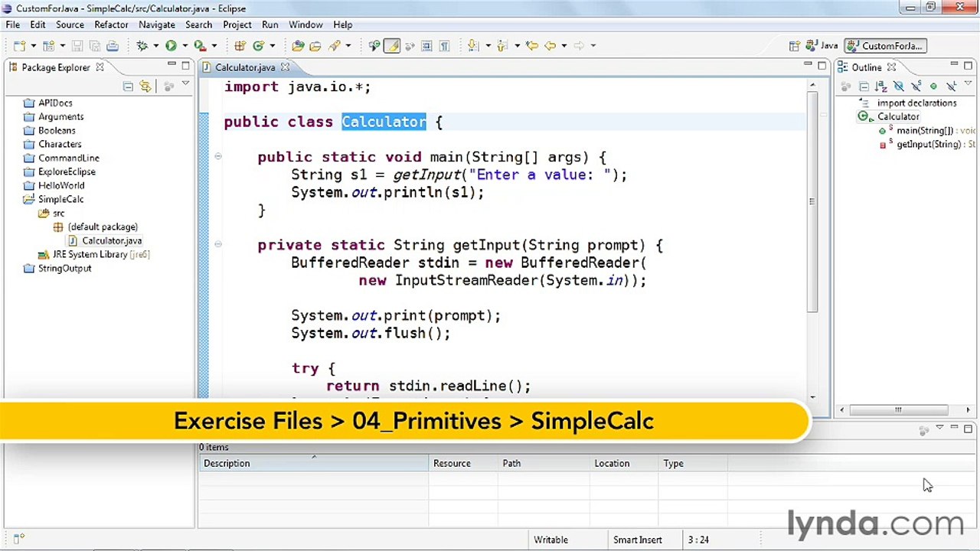Toggle Hide Local Types in Outline
Screen dimensions: 980x551
coord(952,86)
